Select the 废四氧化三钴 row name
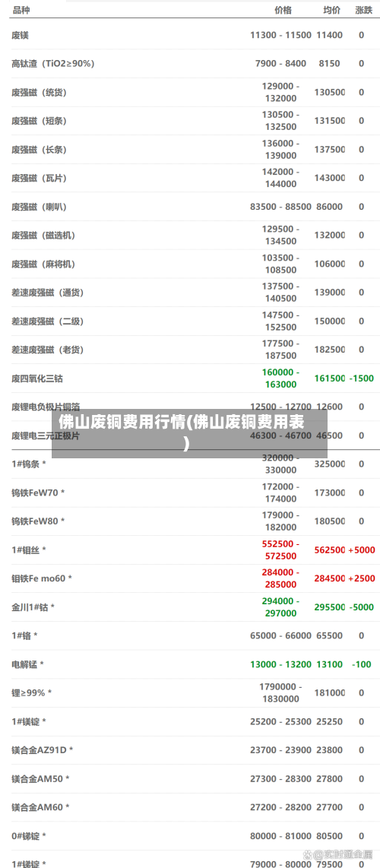Viewport: 380px width, 868px height. [37, 379]
